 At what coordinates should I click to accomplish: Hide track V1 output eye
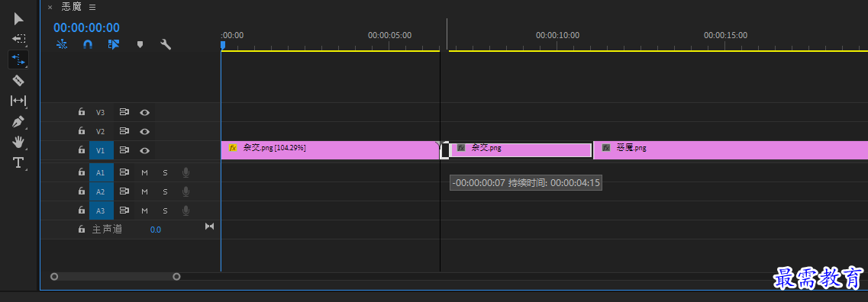click(x=144, y=150)
